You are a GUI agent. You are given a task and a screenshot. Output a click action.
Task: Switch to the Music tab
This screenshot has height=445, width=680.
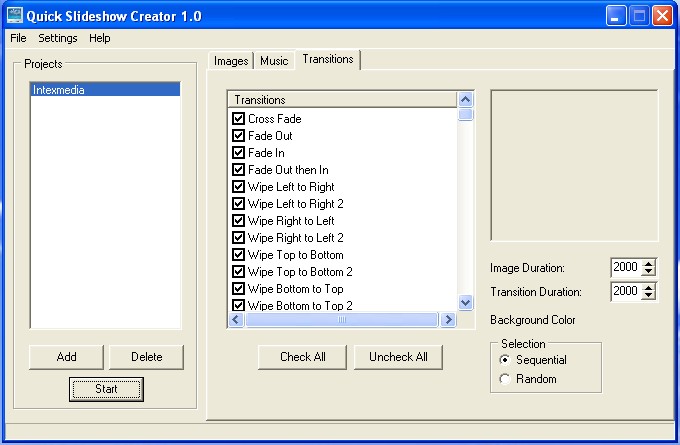click(x=274, y=61)
